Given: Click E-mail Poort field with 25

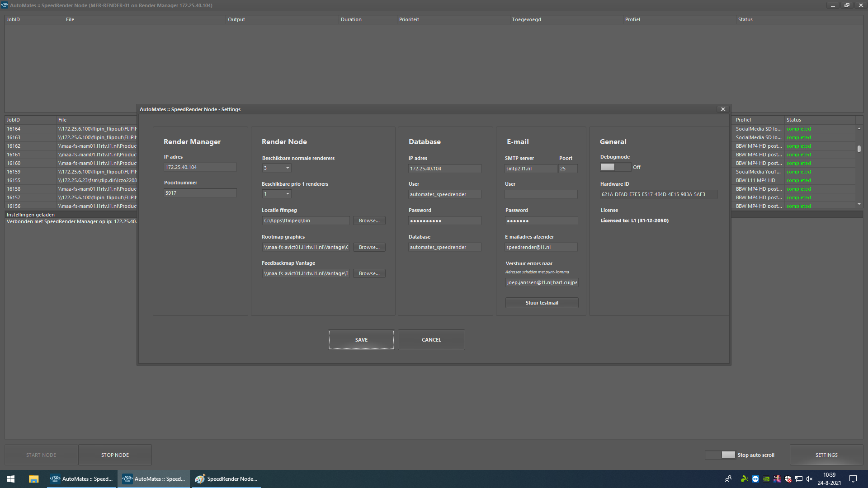Looking at the screenshot, I should tap(568, 169).
